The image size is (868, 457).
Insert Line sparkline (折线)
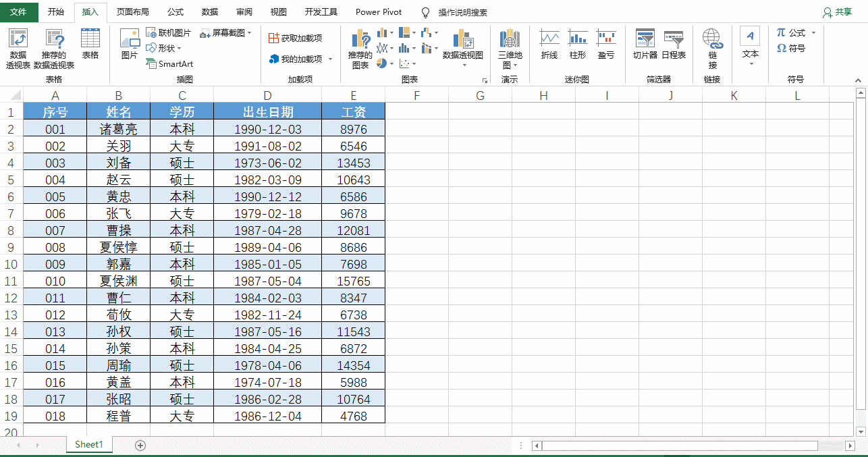click(549, 45)
